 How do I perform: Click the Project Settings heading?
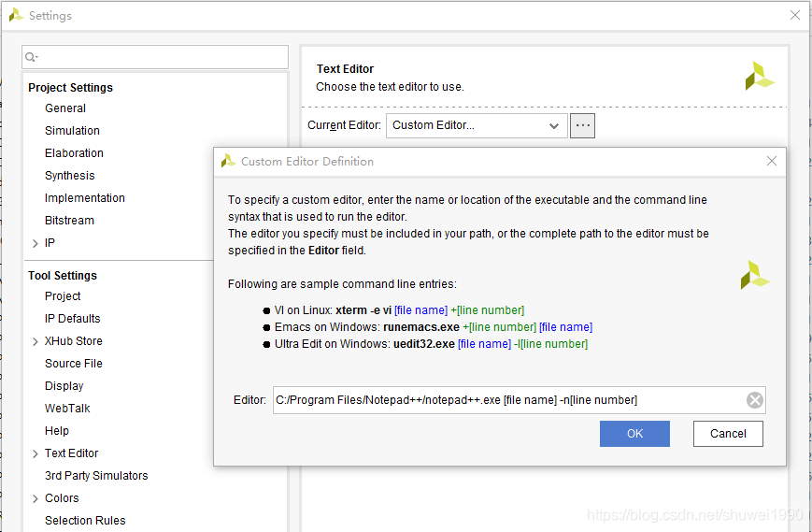pyautogui.click(x=70, y=88)
